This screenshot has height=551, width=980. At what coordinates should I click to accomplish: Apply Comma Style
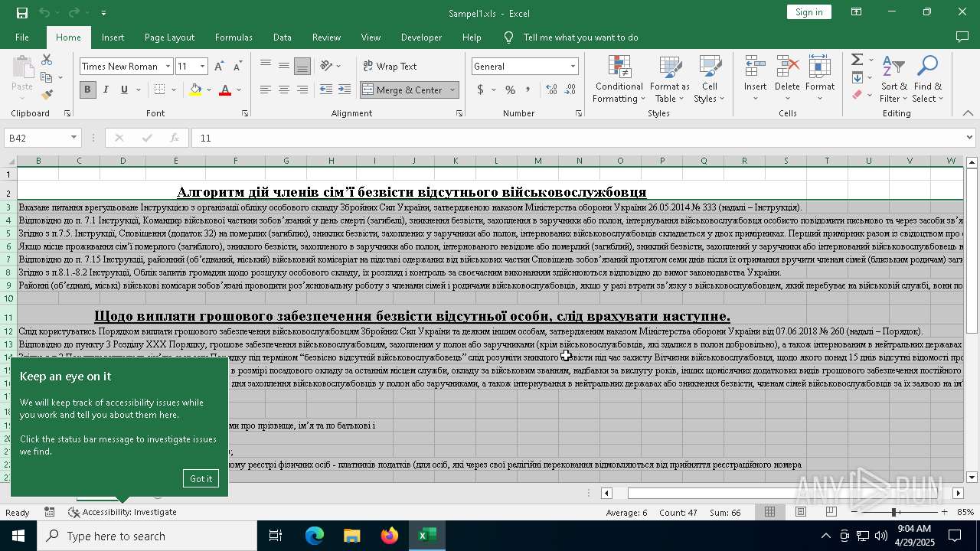pos(529,90)
